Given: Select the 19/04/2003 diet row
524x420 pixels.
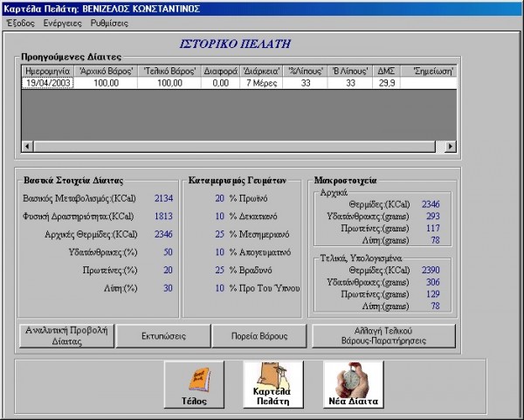Looking at the screenshot, I should click(48, 83).
